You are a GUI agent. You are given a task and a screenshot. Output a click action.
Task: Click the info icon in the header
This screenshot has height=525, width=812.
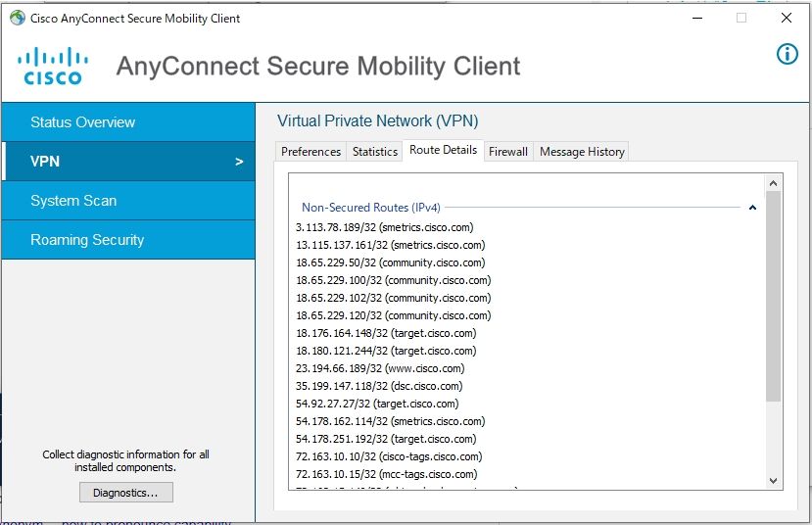coord(788,54)
